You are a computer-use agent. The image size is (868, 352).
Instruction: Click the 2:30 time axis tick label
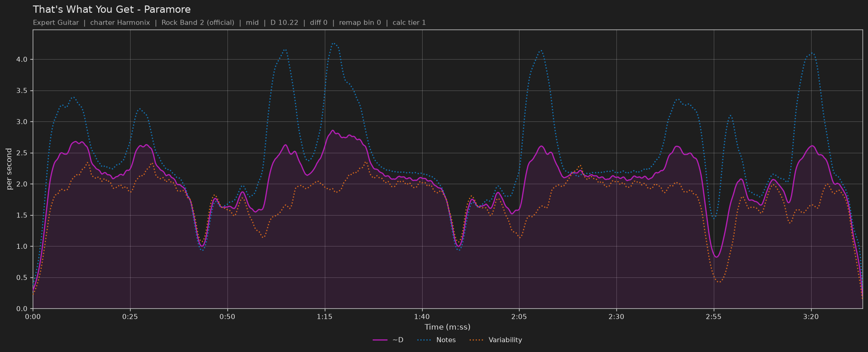click(616, 317)
